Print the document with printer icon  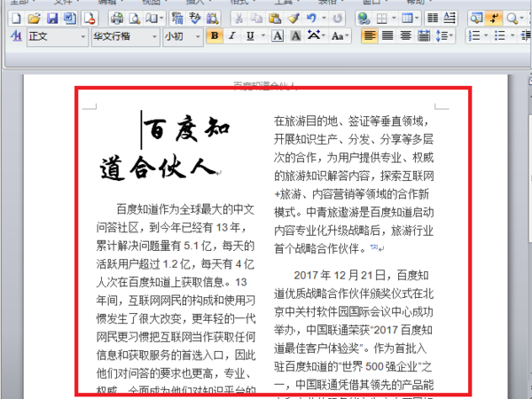click(x=117, y=18)
